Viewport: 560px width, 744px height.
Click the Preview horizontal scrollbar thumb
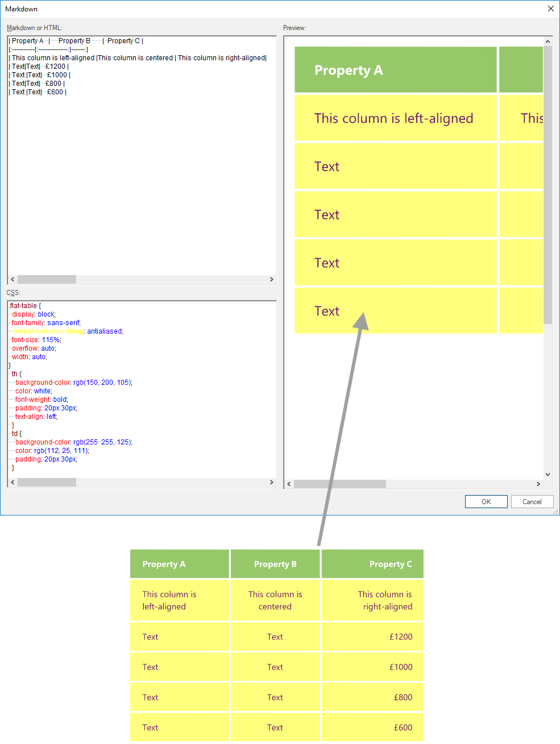(339, 484)
